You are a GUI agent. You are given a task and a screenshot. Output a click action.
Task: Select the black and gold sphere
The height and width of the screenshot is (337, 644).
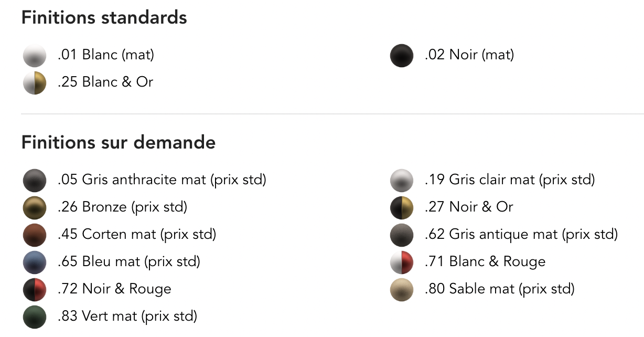(402, 207)
